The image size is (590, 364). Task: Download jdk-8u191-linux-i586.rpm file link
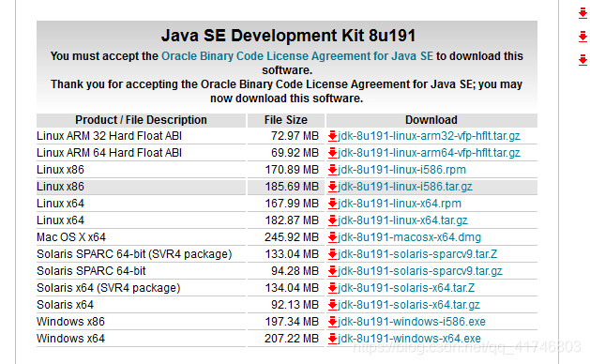(x=401, y=170)
